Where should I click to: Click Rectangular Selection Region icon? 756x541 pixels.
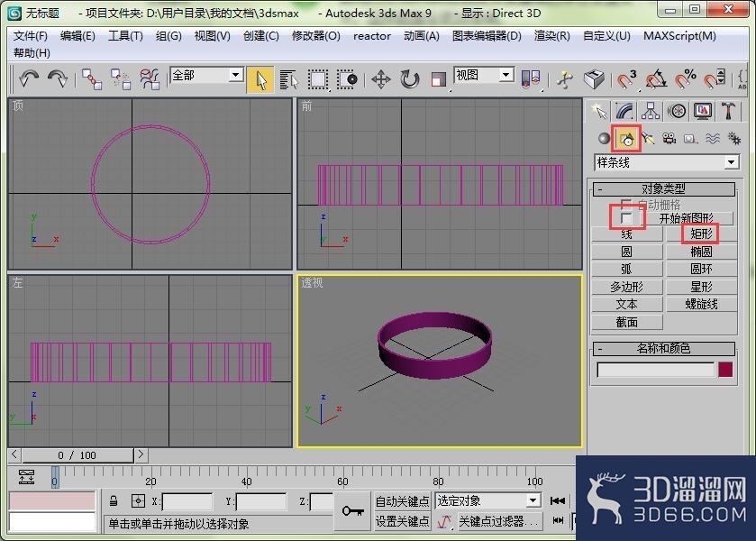coord(318,79)
